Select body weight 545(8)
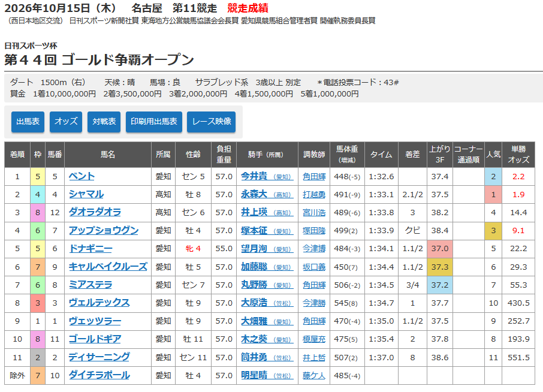543x392 pixels. (346, 303)
